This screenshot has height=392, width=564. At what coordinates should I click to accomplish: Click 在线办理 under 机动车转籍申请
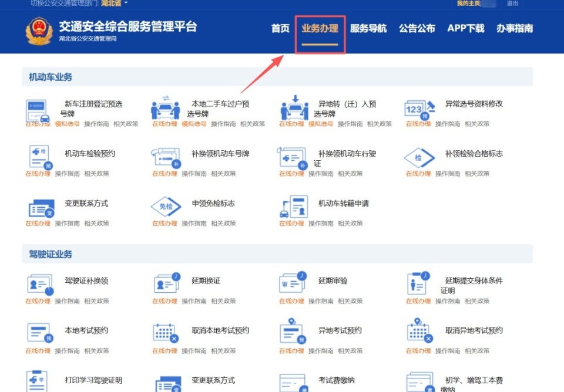pyautogui.click(x=292, y=224)
